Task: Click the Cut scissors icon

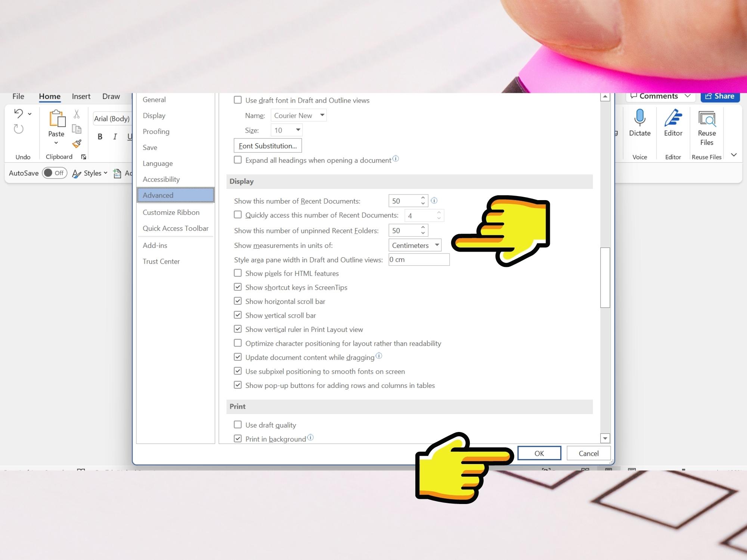Action: (77, 114)
